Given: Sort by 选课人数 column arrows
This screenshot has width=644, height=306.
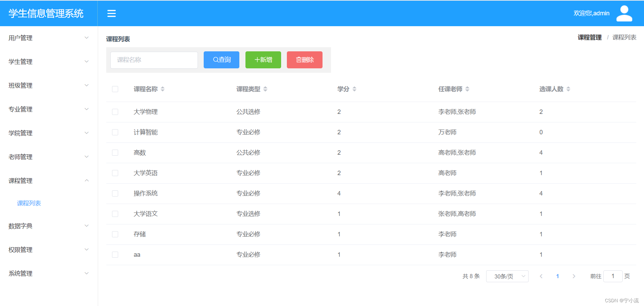Looking at the screenshot, I should pos(568,89).
